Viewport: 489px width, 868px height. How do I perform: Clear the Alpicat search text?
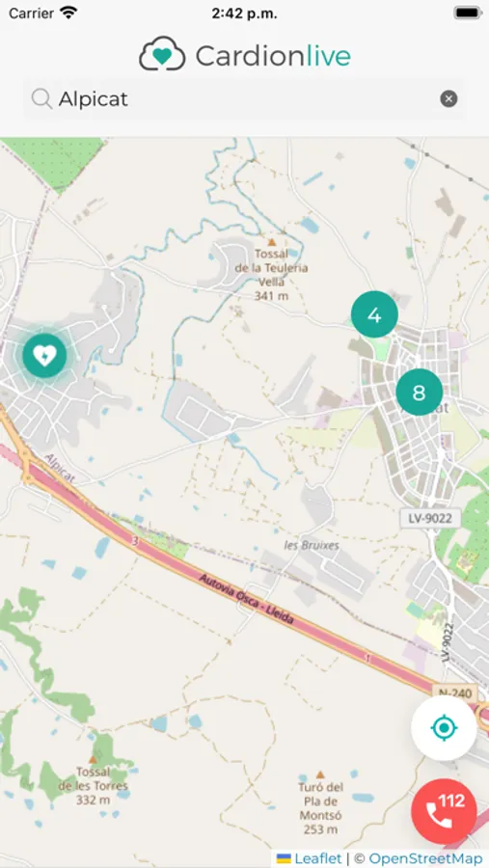click(448, 99)
